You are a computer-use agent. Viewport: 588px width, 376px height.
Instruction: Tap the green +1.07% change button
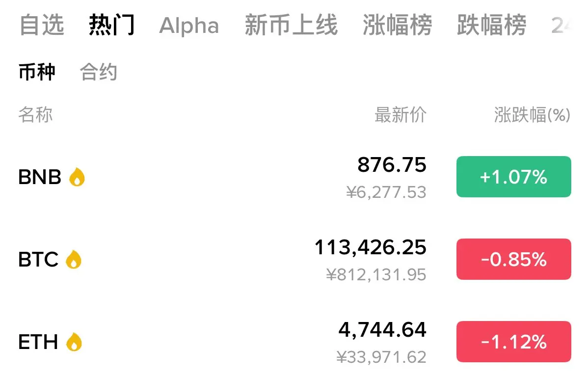tap(514, 177)
